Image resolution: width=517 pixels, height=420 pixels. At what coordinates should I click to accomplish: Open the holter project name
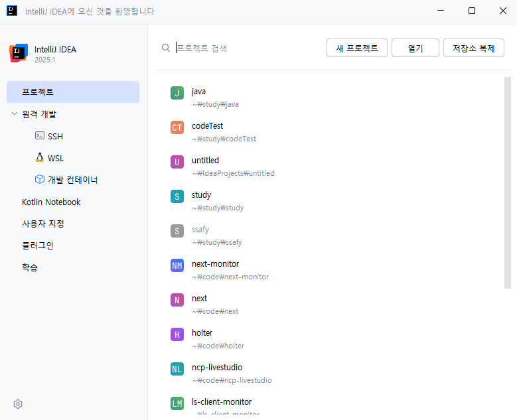point(202,332)
